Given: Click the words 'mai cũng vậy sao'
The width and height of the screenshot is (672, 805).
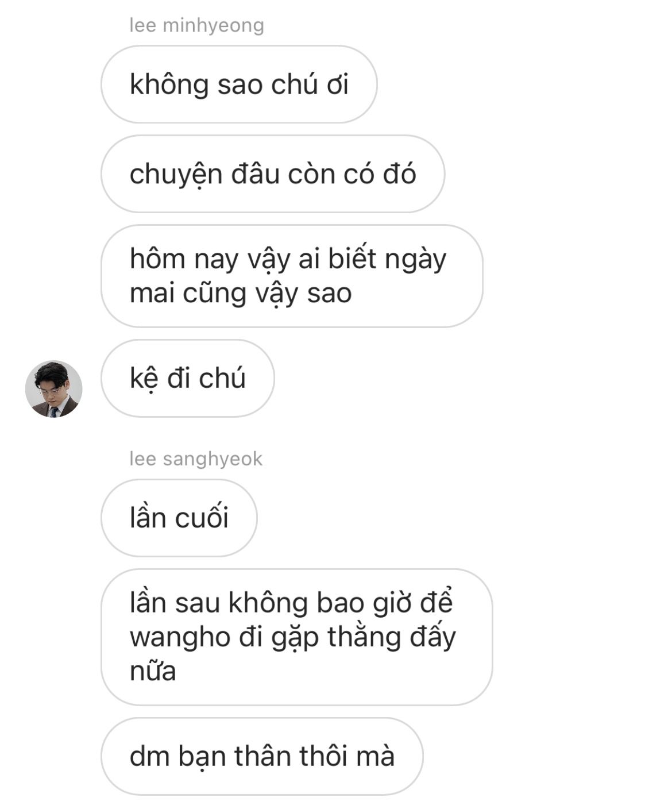Looking at the screenshot, I should click(x=241, y=294).
